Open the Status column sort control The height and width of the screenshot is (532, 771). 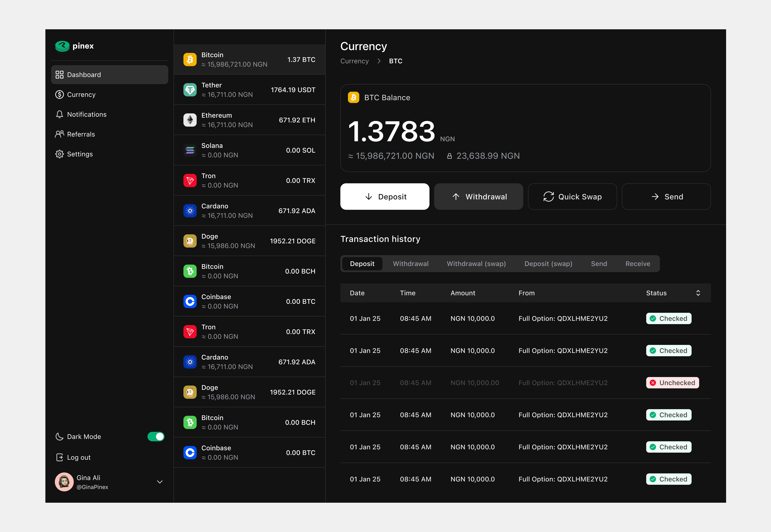click(x=698, y=293)
